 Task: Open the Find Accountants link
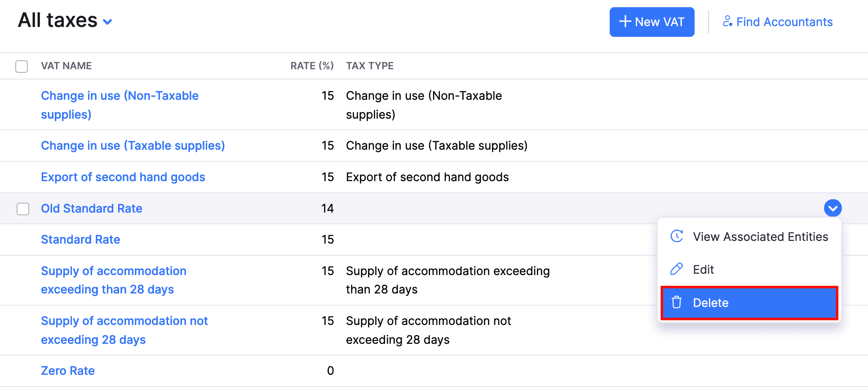(784, 22)
